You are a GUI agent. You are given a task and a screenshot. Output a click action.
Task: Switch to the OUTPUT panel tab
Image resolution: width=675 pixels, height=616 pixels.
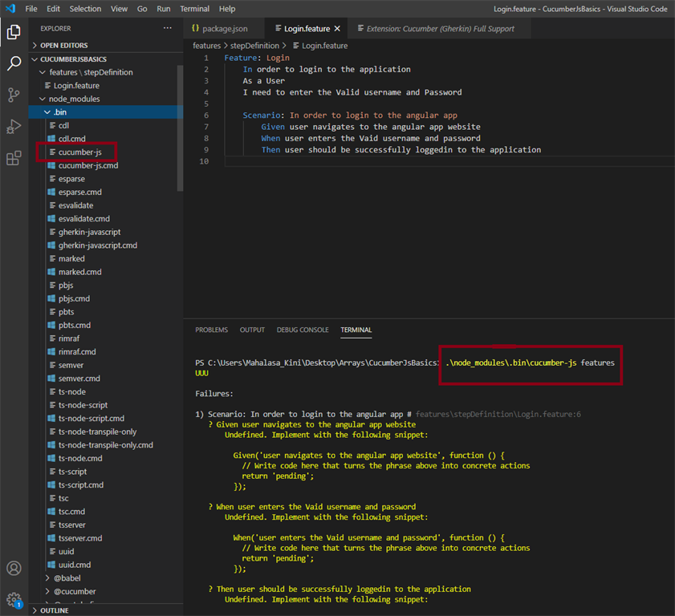[252, 330]
